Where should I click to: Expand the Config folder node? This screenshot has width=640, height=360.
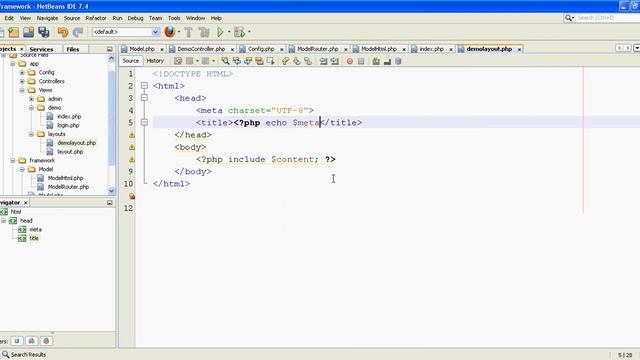[x=22, y=73]
